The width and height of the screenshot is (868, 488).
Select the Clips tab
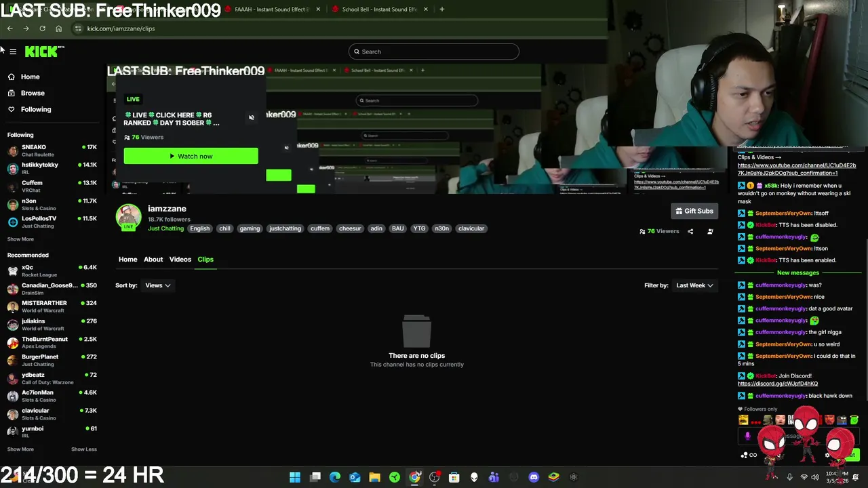(x=205, y=260)
